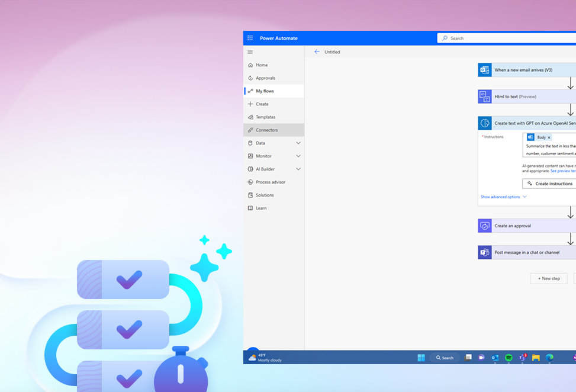Select Create in the navigation

273,104
